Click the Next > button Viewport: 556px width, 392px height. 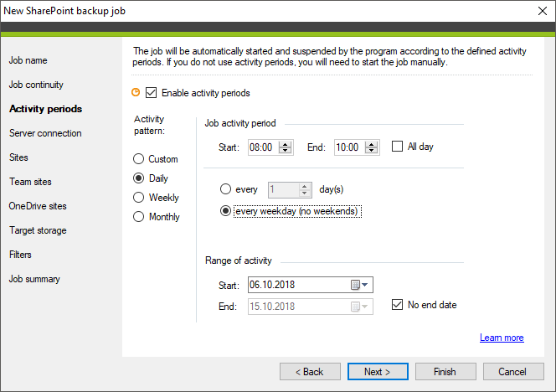coord(378,371)
